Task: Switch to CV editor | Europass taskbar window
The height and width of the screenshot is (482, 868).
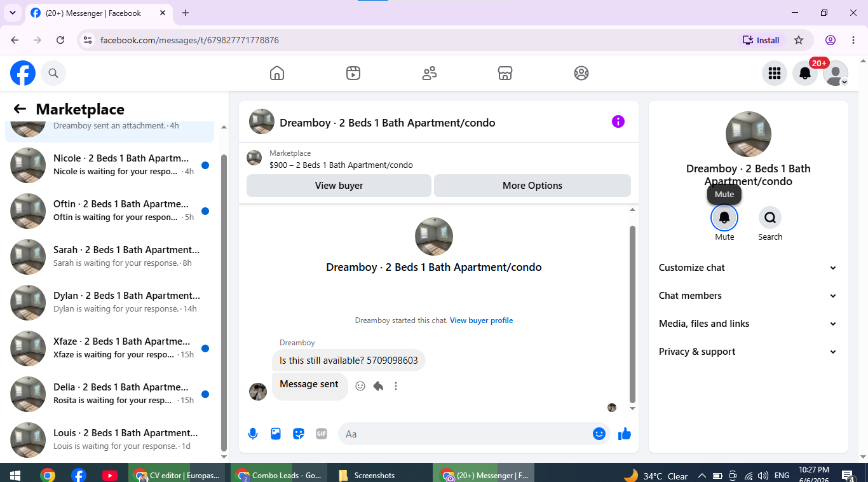Action: click(176, 475)
